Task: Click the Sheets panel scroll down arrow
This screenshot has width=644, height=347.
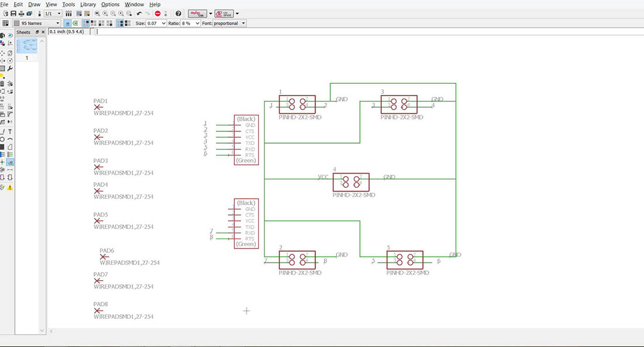Action: tap(42, 331)
